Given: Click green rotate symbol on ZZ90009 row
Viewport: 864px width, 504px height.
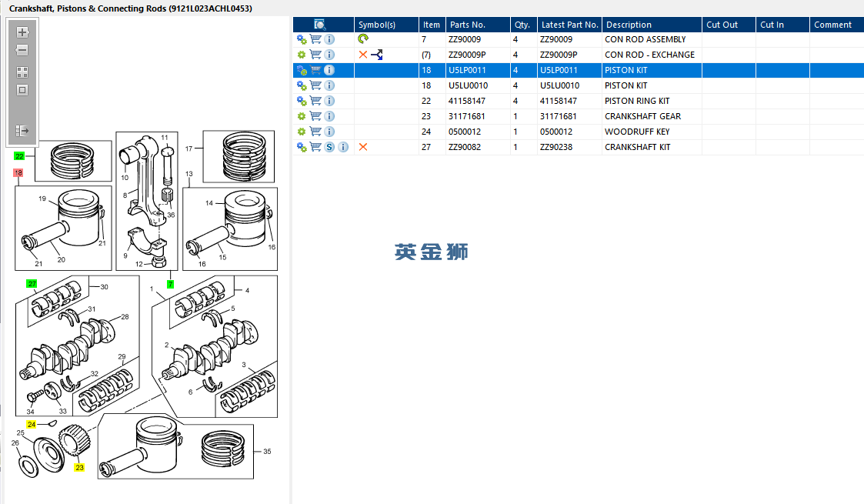Looking at the screenshot, I should pyautogui.click(x=363, y=38).
